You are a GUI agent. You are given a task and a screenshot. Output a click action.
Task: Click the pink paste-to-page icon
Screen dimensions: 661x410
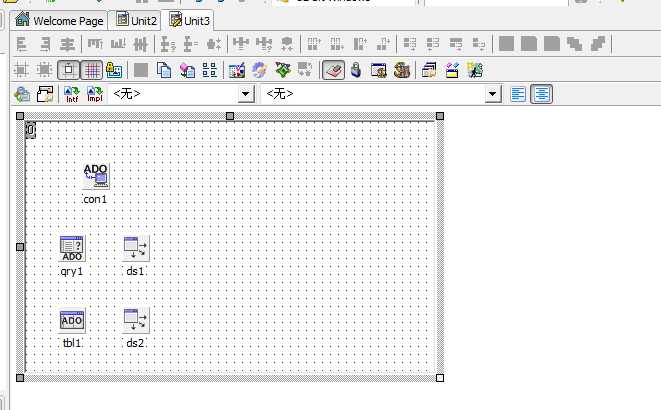pyautogui.click(x=187, y=70)
